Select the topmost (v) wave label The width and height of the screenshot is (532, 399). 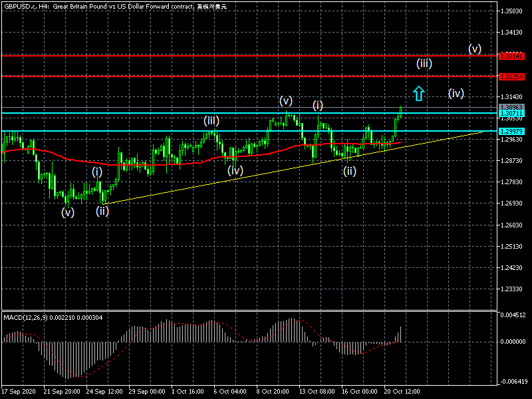point(474,49)
